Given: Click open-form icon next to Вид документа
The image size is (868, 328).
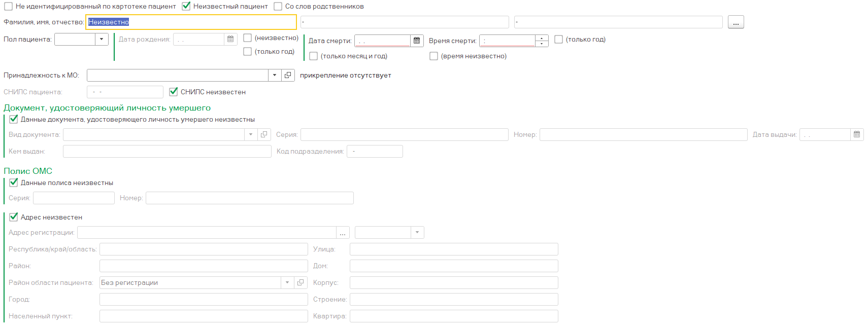Looking at the screenshot, I should [264, 134].
